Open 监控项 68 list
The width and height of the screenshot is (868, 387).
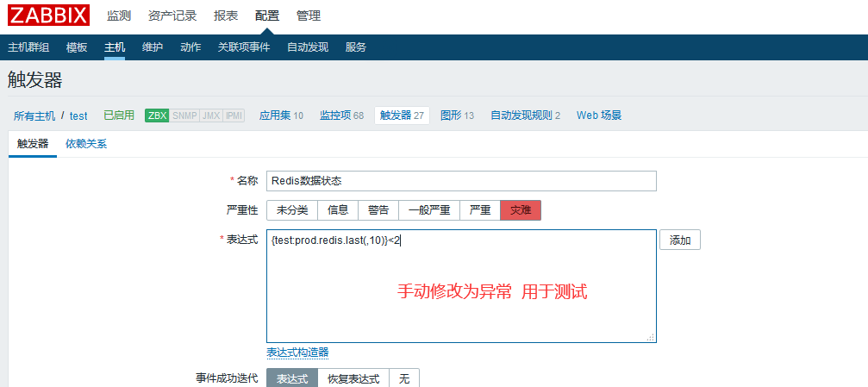(x=341, y=115)
